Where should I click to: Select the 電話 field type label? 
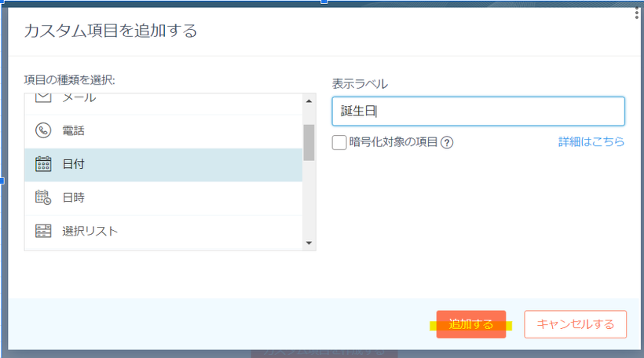74,130
